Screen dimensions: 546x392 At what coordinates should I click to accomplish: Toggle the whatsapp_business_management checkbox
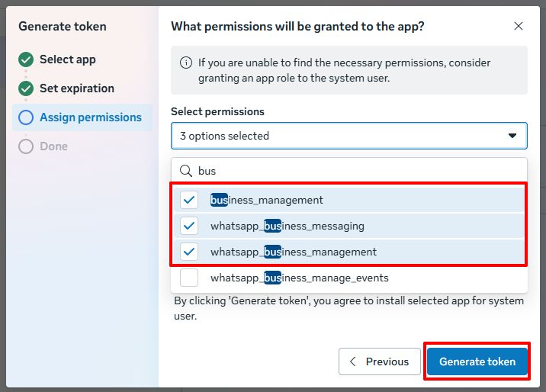click(189, 252)
